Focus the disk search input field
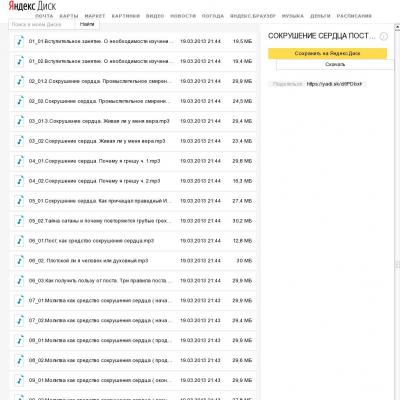Image resolution: width=400 pixels, height=400 pixels. (x=42, y=24)
